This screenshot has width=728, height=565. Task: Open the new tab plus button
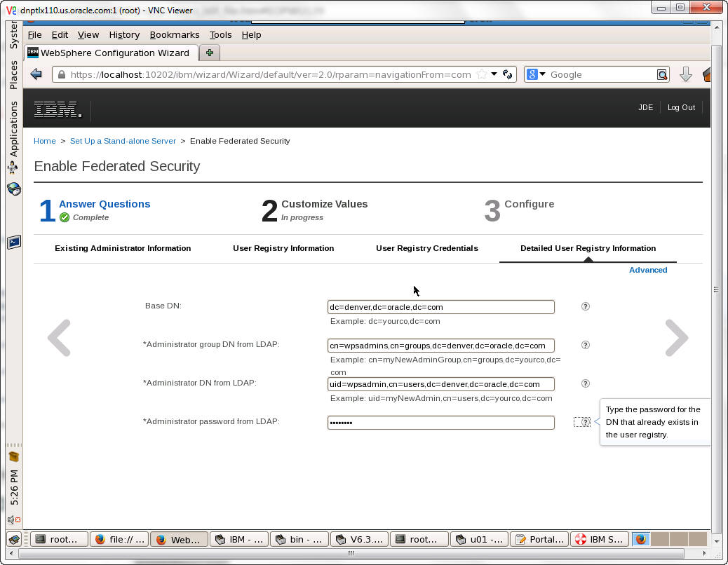210,53
